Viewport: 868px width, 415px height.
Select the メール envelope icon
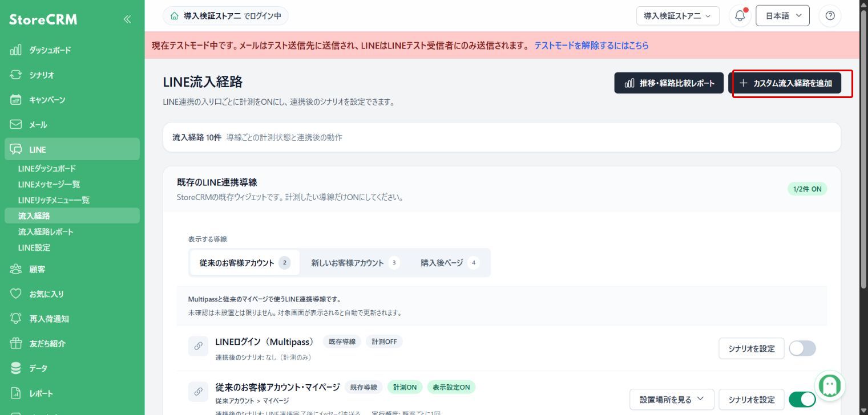pyautogui.click(x=16, y=124)
